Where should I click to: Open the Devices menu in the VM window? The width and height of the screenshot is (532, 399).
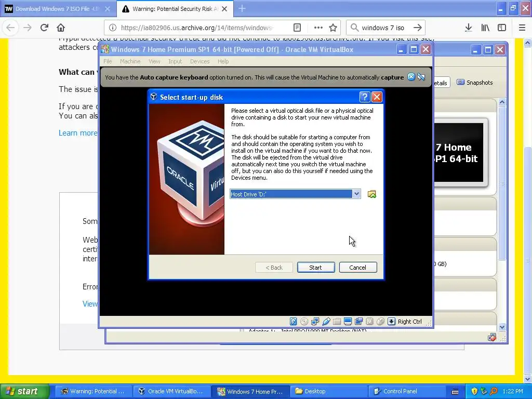(x=200, y=61)
